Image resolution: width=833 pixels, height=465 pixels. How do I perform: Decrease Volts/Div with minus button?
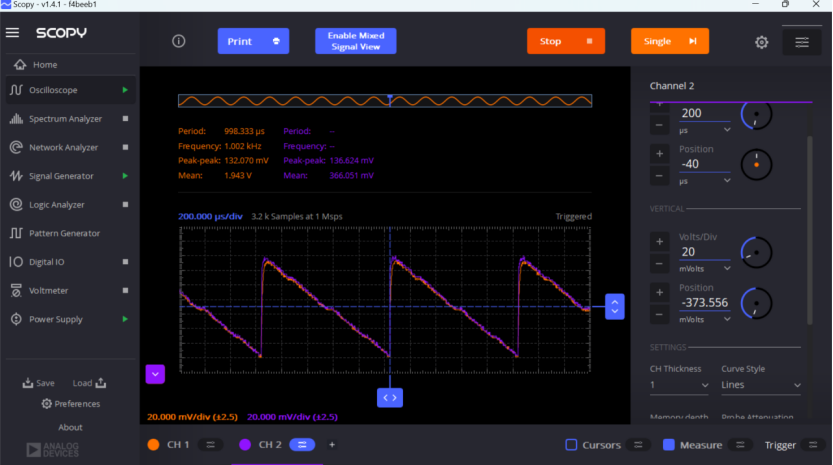coord(659,264)
